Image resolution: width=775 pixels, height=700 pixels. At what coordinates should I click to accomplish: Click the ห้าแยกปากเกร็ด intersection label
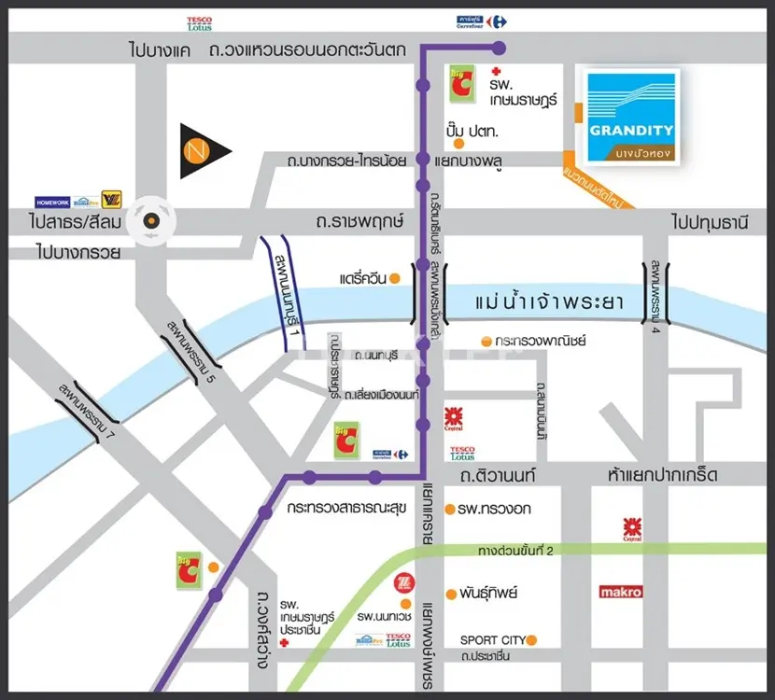point(658,475)
